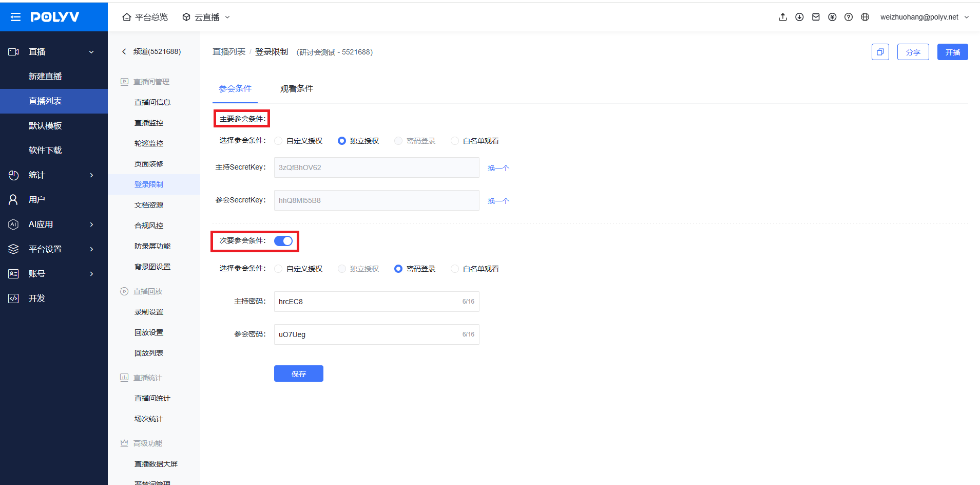Open the download icon in the top bar
Screen dimensions: 980x485
pyautogui.click(x=799, y=17)
